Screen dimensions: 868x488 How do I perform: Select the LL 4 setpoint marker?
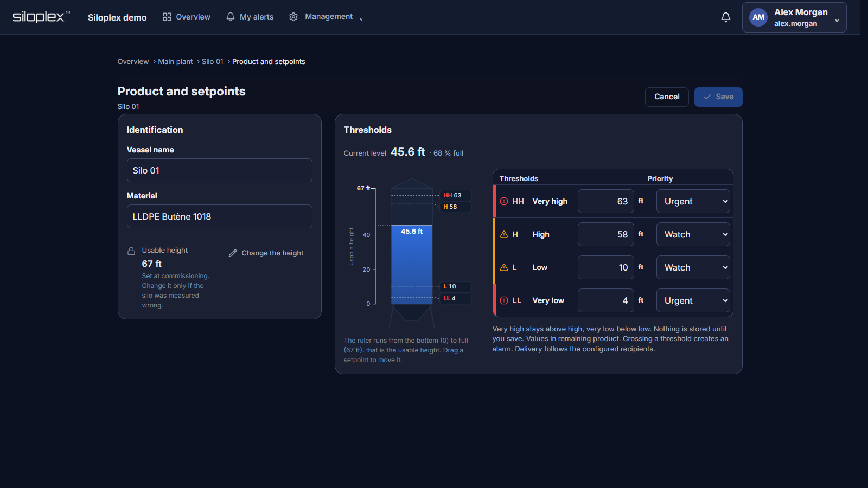point(456,298)
